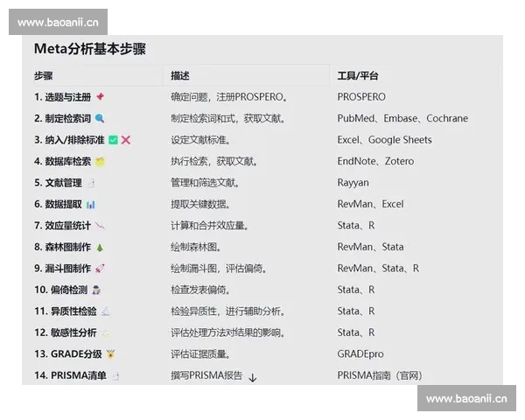Click the description 确定问题，注册PROSPERO。
525x420 pixels.
[229, 97]
